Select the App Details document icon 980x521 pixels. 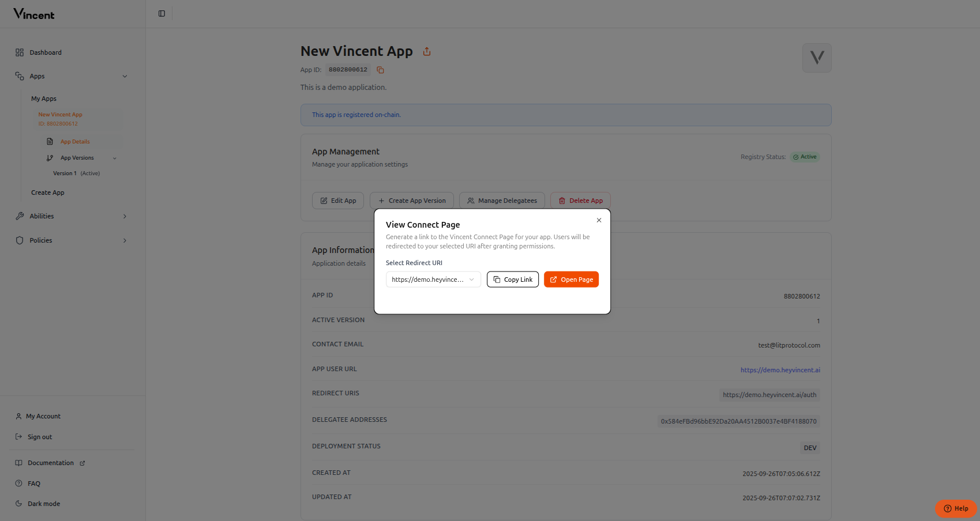click(50, 141)
